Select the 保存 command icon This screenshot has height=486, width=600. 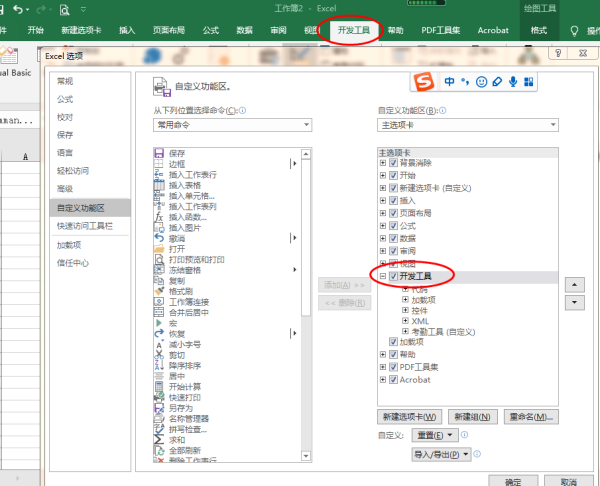click(159, 153)
